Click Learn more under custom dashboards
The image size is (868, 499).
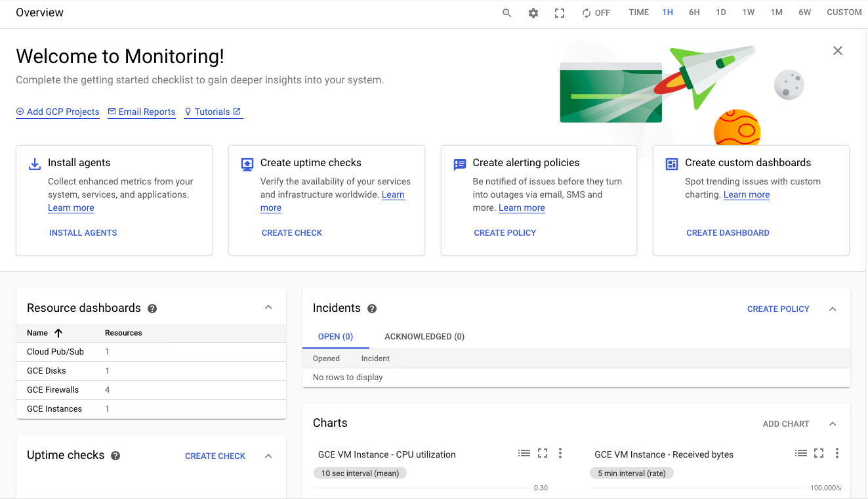coord(747,194)
